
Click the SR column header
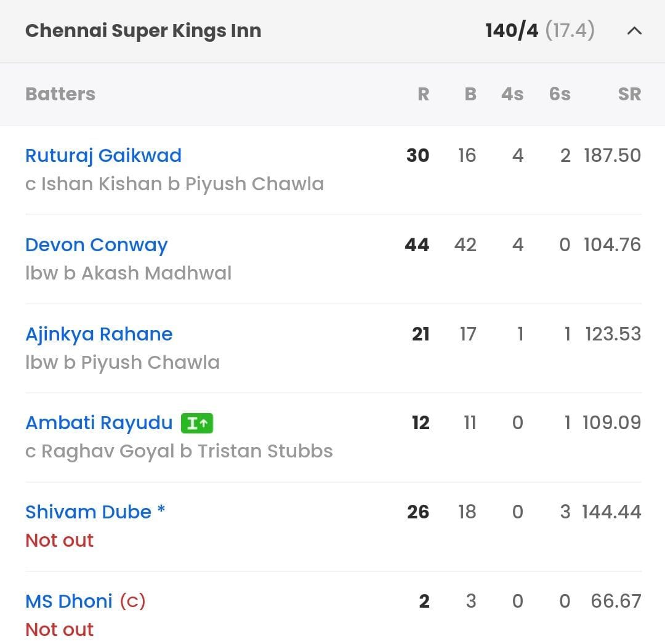click(x=629, y=94)
